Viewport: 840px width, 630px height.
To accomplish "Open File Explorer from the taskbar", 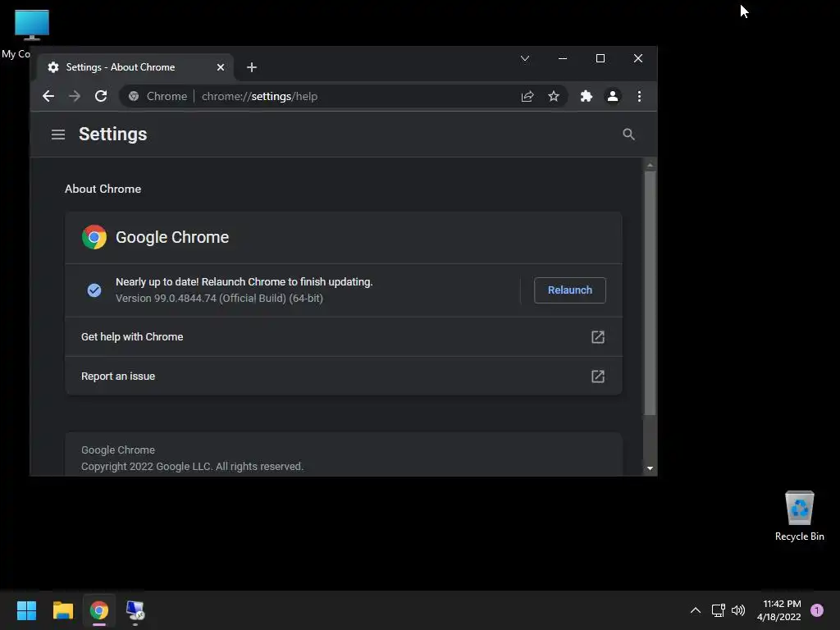I will click(x=62, y=610).
